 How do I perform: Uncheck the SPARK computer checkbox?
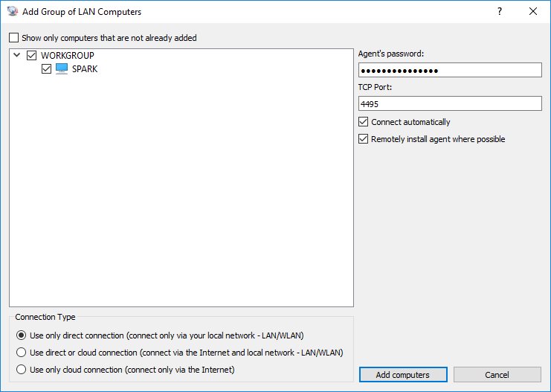(46, 69)
